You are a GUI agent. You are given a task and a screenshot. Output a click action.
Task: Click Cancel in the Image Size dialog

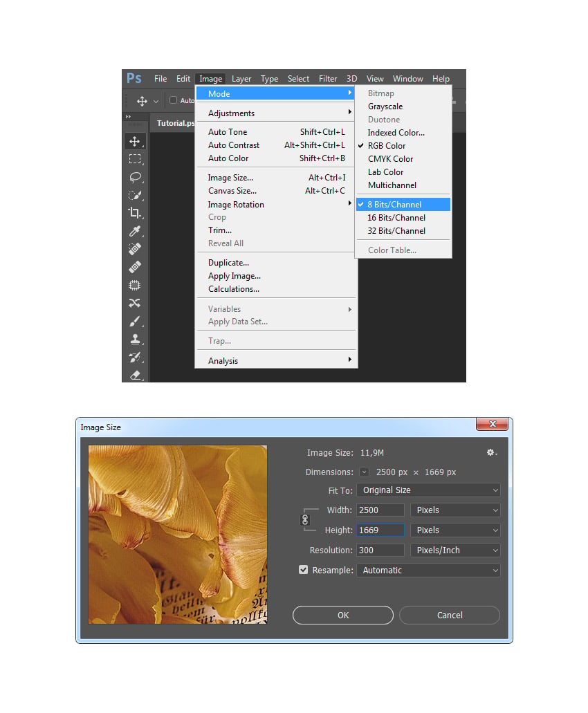click(x=450, y=615)
